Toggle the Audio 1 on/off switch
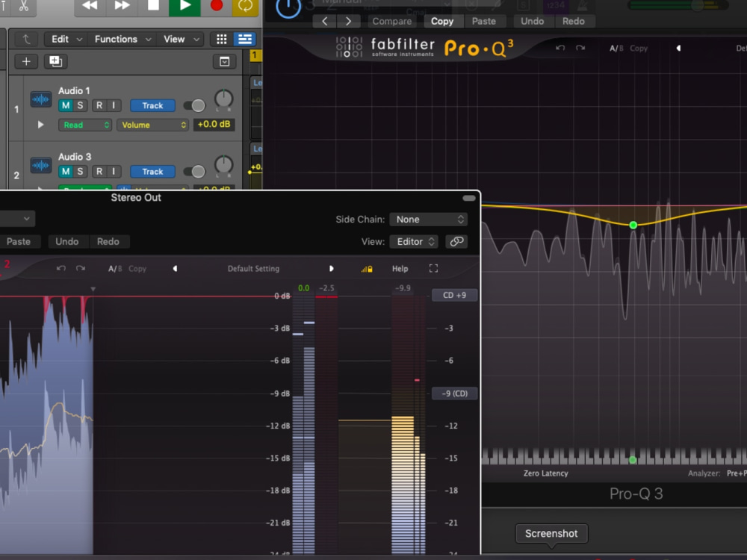 [x=194, y=105]
